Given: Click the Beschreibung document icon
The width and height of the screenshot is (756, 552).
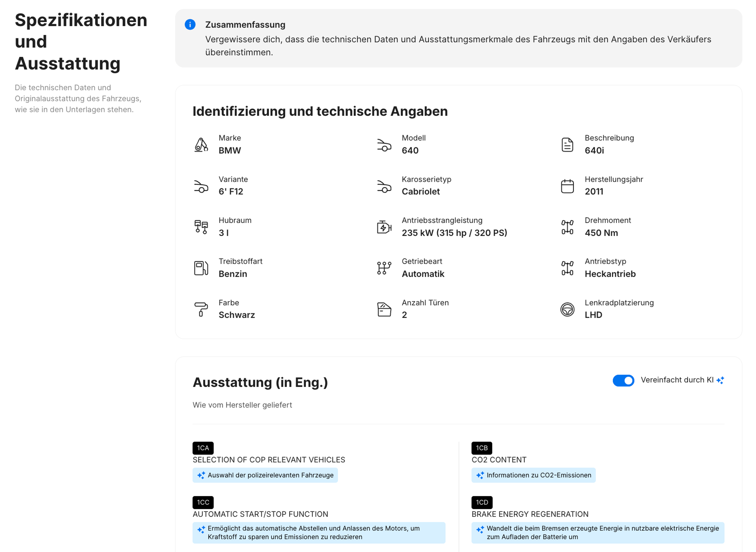Looking at the screenshot, I should [567, 145].
